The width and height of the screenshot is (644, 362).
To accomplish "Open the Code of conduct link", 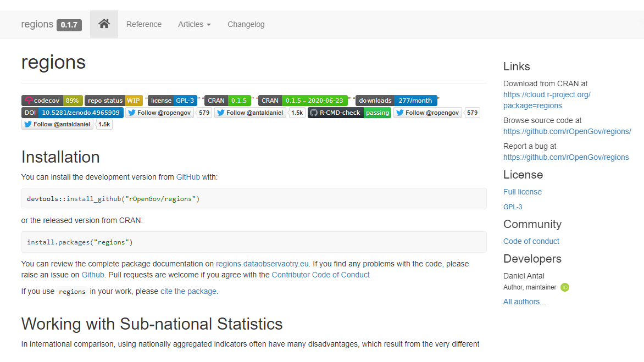I will 531,241.
